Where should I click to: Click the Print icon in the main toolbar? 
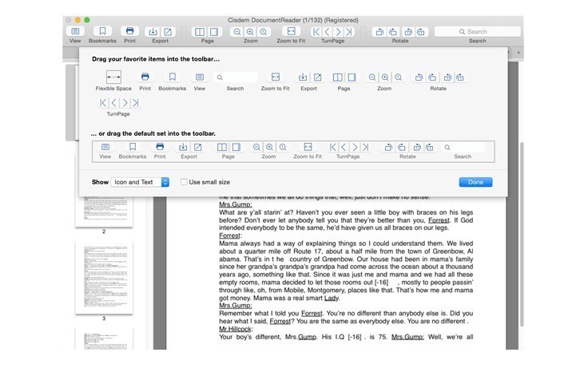pyautogui.click(x=129, y=31)
